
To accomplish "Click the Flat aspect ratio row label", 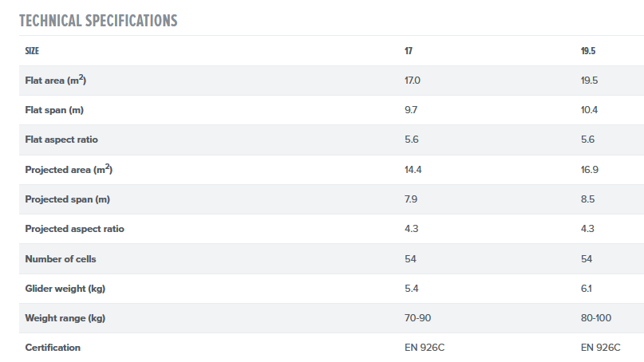I will point(61,140).
